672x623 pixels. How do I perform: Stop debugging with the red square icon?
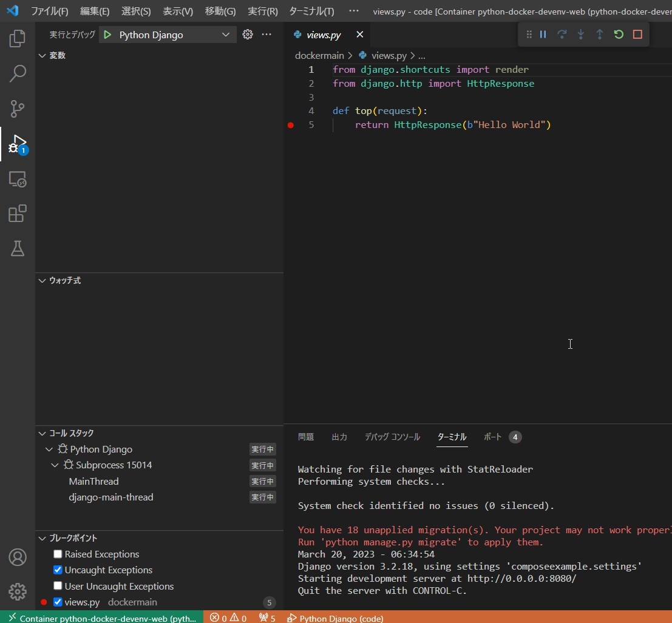point(637,34)
